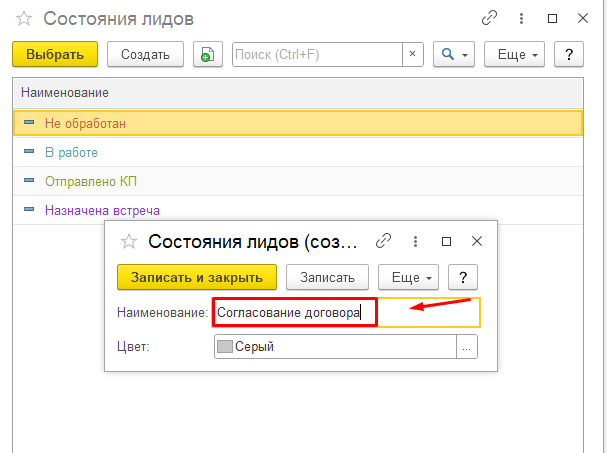Open color picker with ellipsis button

pyautogui.click(x=466, y=347)
